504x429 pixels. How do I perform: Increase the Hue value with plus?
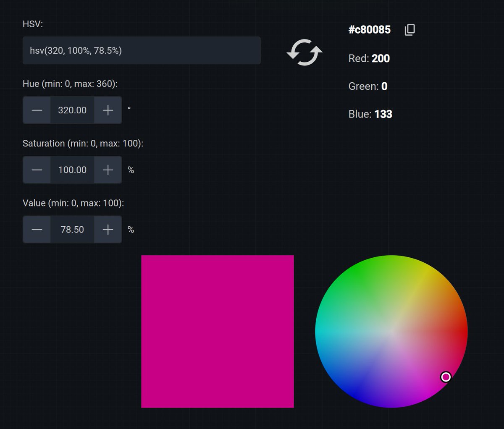coord(108,110)
